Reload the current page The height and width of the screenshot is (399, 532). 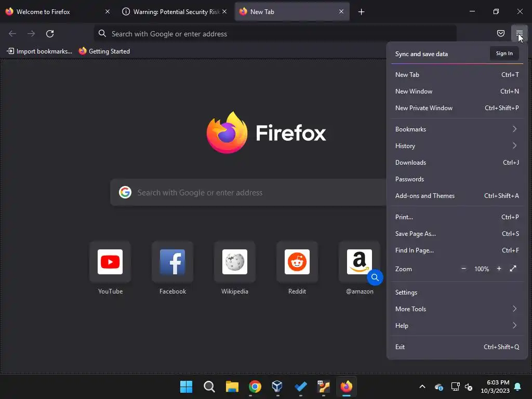(x=50, y=34)
